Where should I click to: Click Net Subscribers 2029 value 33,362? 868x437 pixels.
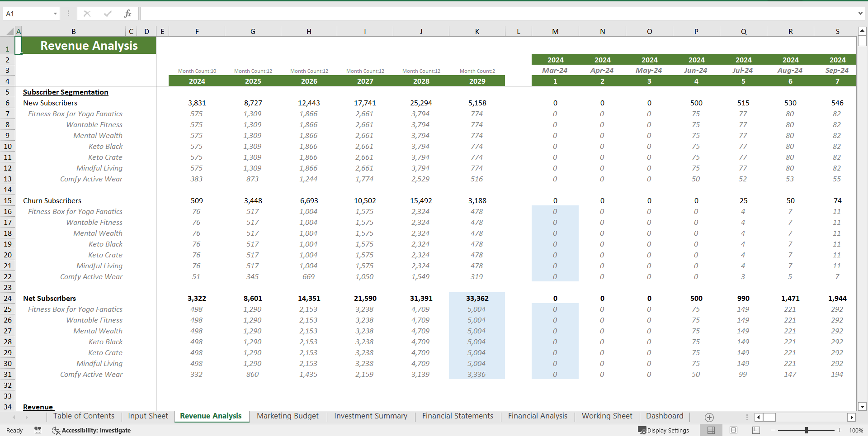tap(477, 298)
